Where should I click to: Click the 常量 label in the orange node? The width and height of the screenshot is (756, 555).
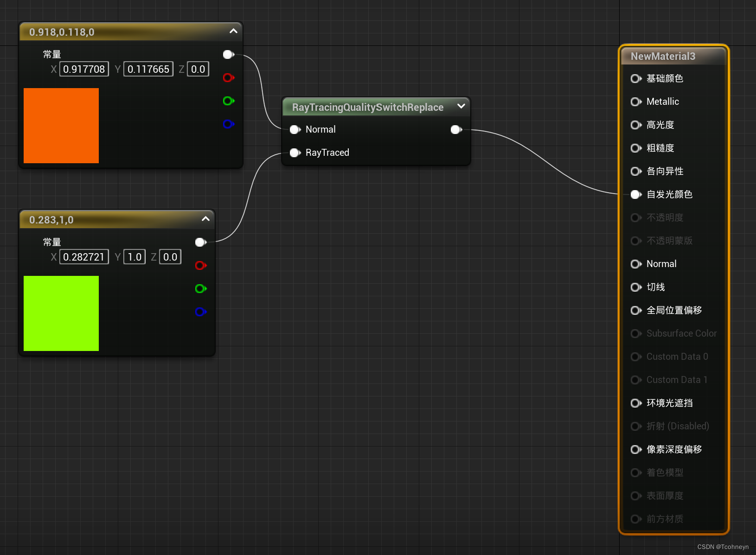click(52, 55)
